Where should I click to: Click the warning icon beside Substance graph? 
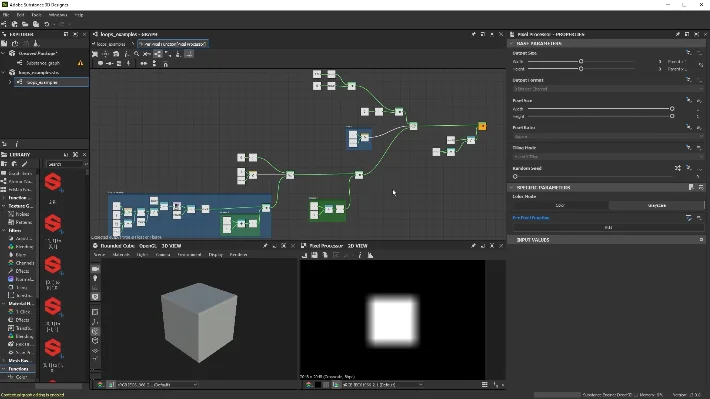point(81,63)
